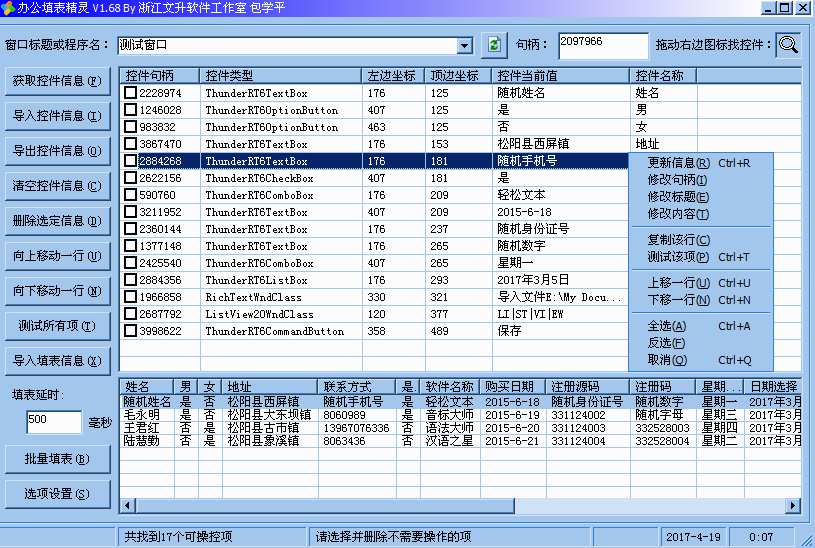Click the magnifier find-control icon
This screenshot has width=815, height=548.
tap(788, 45)
